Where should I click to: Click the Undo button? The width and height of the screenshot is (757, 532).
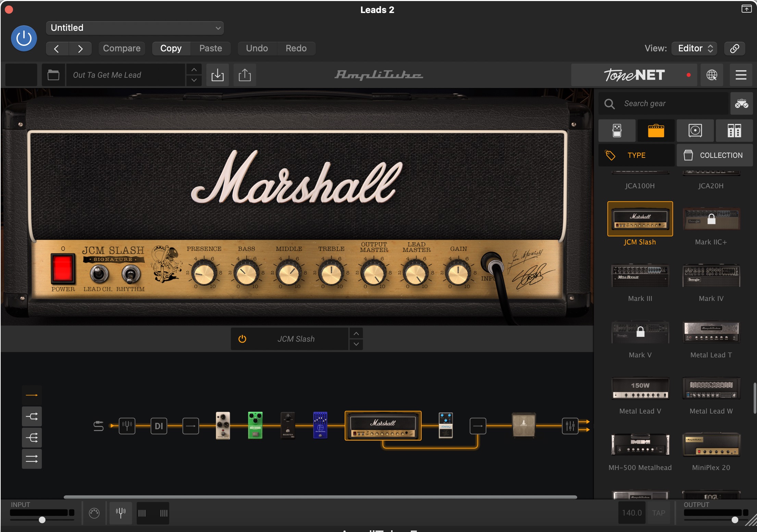[257, 49]
